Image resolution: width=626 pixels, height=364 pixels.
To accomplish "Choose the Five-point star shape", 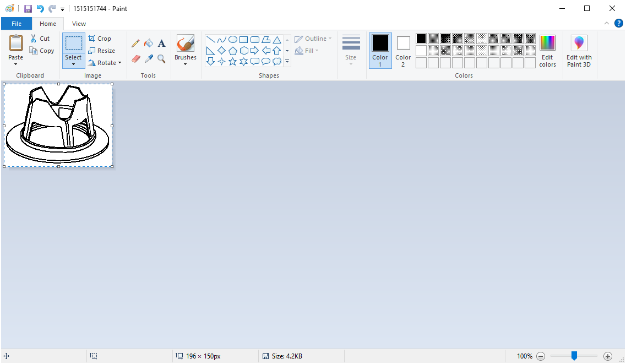I will coord(232,61).
